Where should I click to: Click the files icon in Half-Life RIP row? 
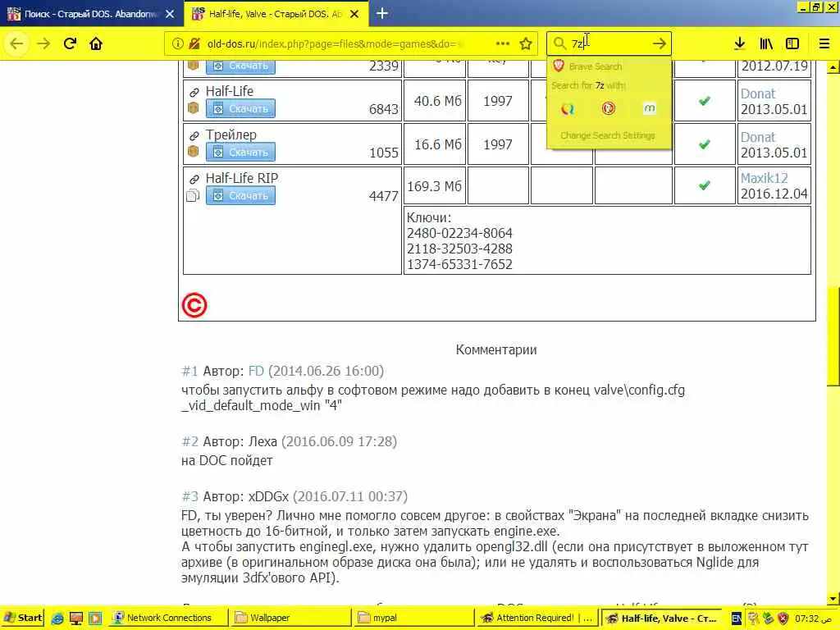pyautogui.click(x=193, y=195)
